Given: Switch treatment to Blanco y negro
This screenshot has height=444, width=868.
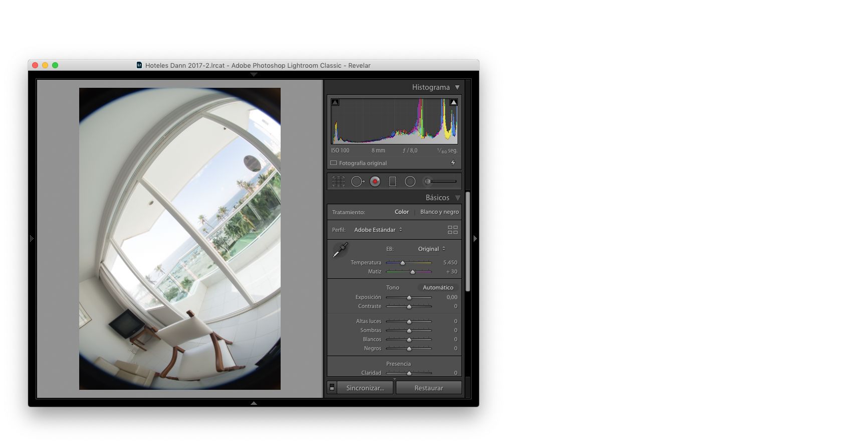Looking at the screenshot, I should point(439,212).
